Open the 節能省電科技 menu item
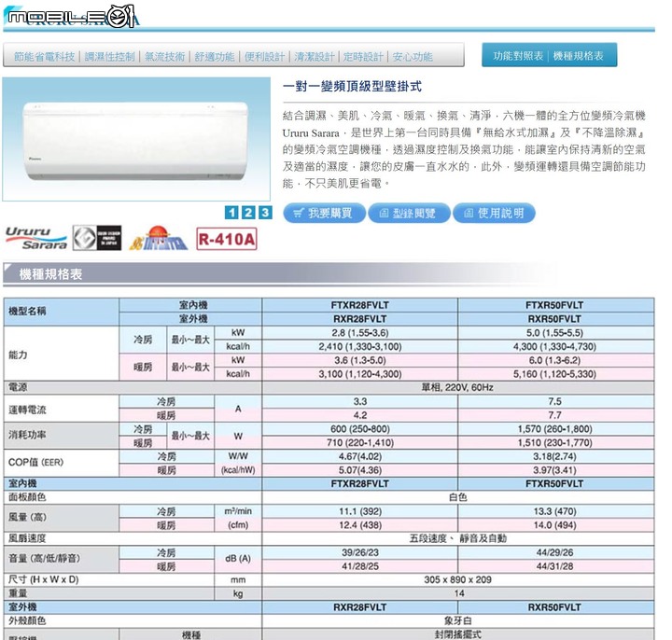This screenshot has width=672, height=640. (x=44, y=56)
